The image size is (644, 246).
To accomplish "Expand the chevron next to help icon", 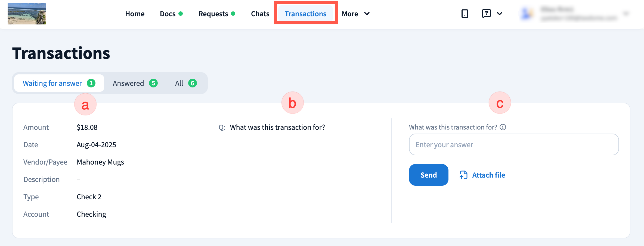I will point(500,14).
